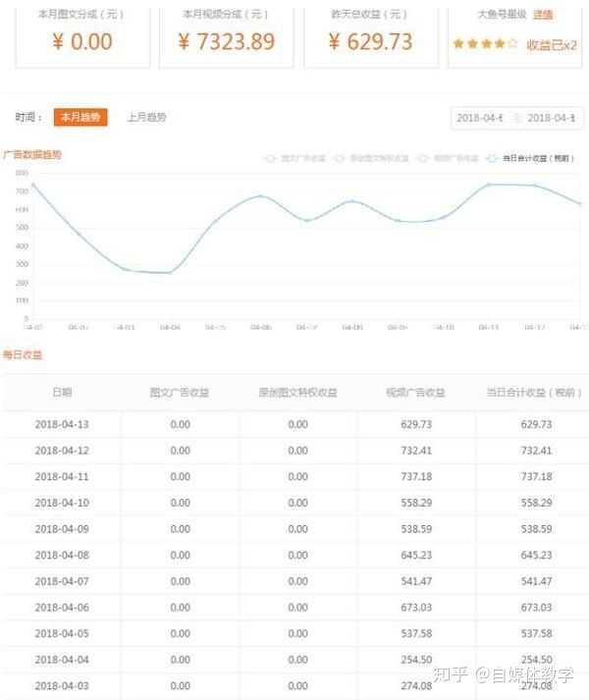Image resolution: width=589 pixels, height=700 pixels.
Task: Select the 本月趋势 tab
Action: [x=80, y=118]
